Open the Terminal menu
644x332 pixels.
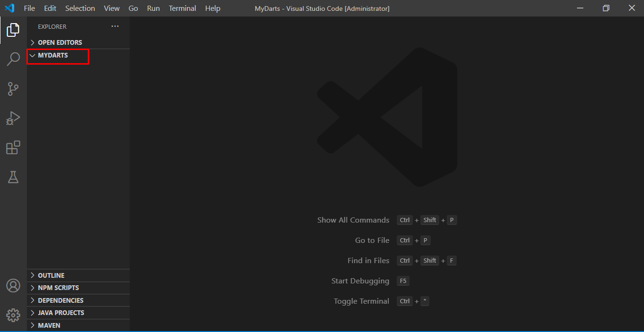point(182,8)
